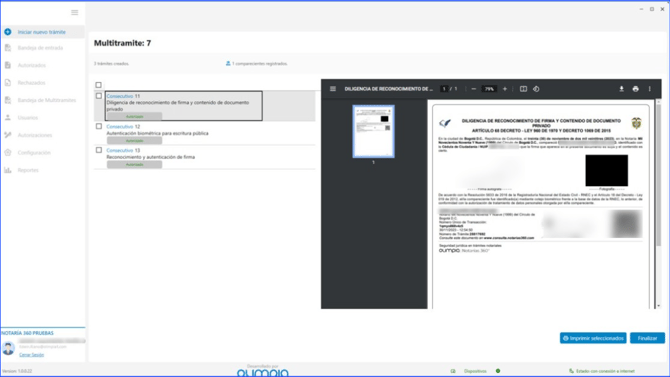Select the page 1 thumbnail
This screenshot has height=377, width=670.
(x=373, y=131)
